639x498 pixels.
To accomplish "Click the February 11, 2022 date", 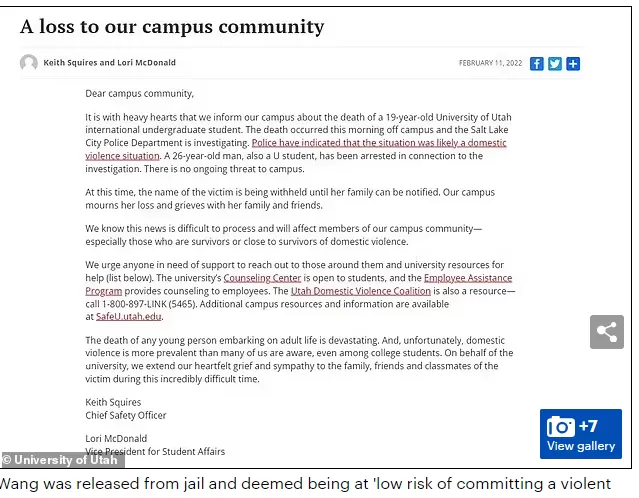I will 490,63.
